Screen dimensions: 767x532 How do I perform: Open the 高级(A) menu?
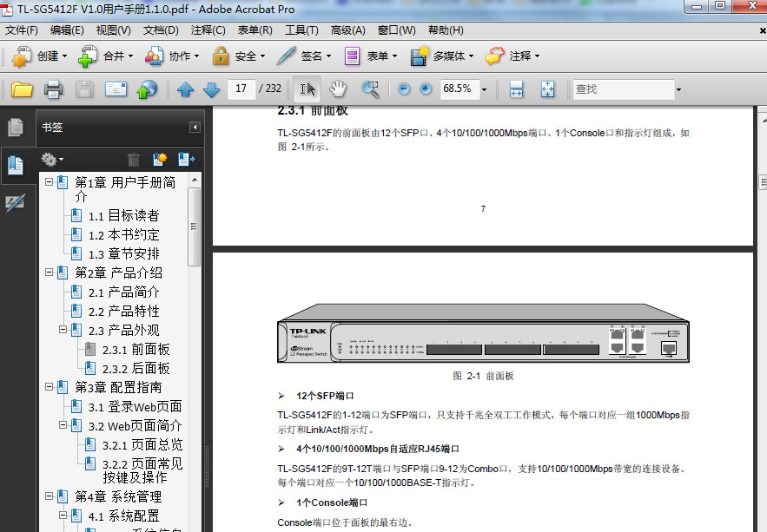click(348, 30)
